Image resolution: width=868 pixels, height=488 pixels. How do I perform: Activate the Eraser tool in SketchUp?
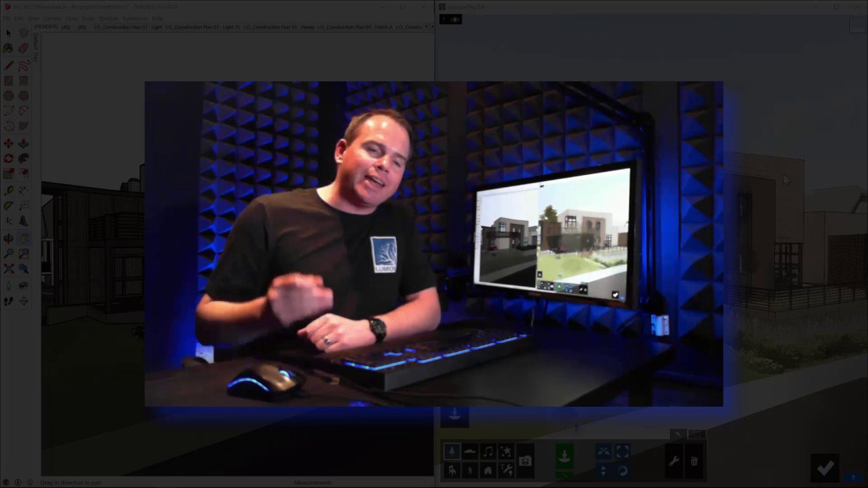click(23, 48)
